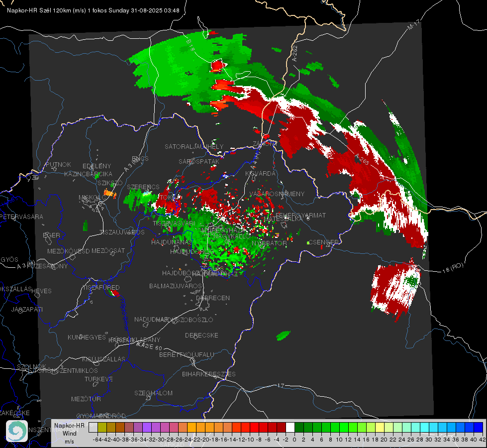Click the small isolated green echo southeast of Debrecen
Image resolution: width=487 pixels, height=448 pixels.
pos(283,336)
